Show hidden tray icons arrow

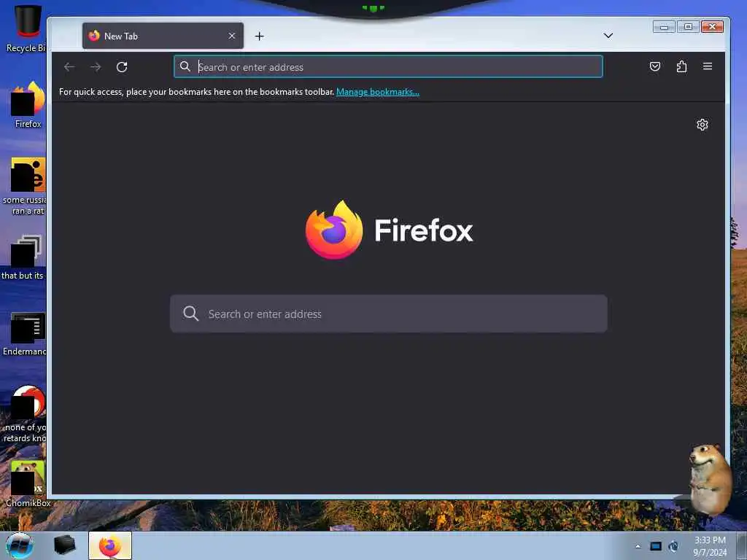click(x=638, y=546)
